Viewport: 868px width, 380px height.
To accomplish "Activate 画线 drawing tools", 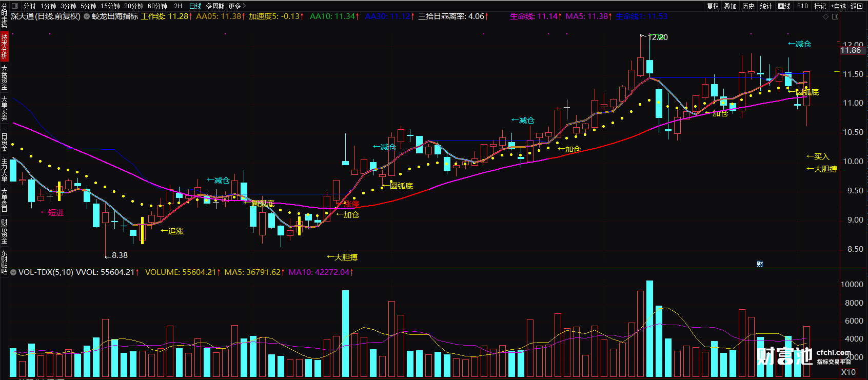I will [784, 6].
